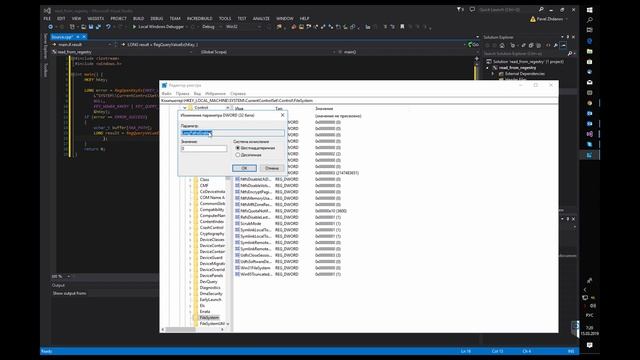Click the Quick Launch search box

511,9
